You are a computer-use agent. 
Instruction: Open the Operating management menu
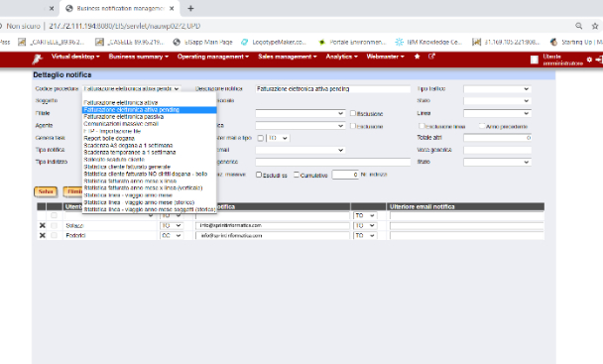[213, 57]
